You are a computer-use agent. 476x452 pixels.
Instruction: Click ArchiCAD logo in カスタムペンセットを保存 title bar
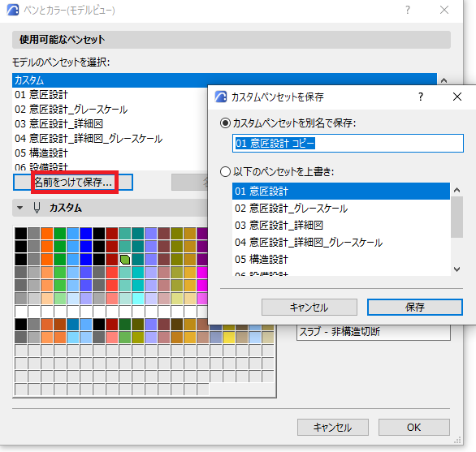pyautogui.click(x=221, y=97)
